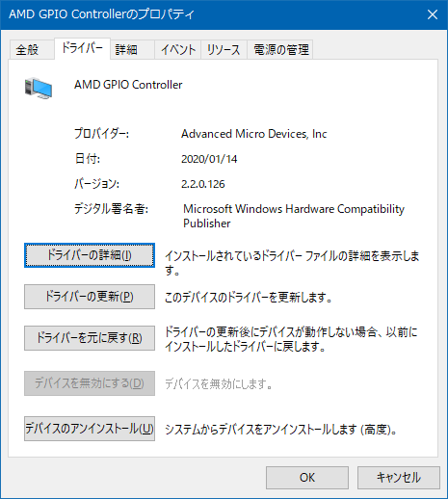Click the システムからデバイスをアンインストールします description
Image resolution: width=448 pixels, height=499 pixels.
(x=281, y=430)
